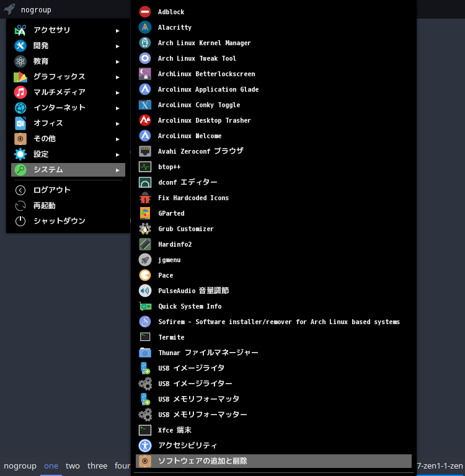Expand the 設定 submenu arrow

[x=118, y=154]
